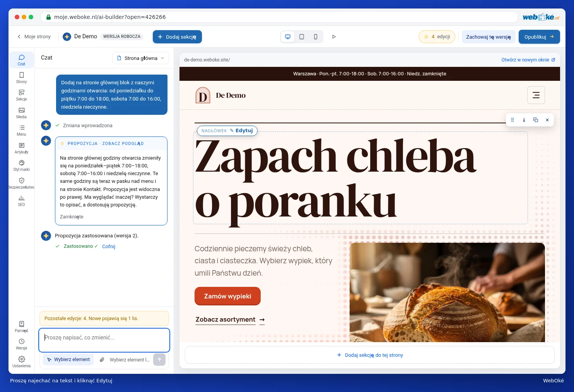Open the SEO sidebar panel
This screenshot has width=574, height=392.
(21, 201)
